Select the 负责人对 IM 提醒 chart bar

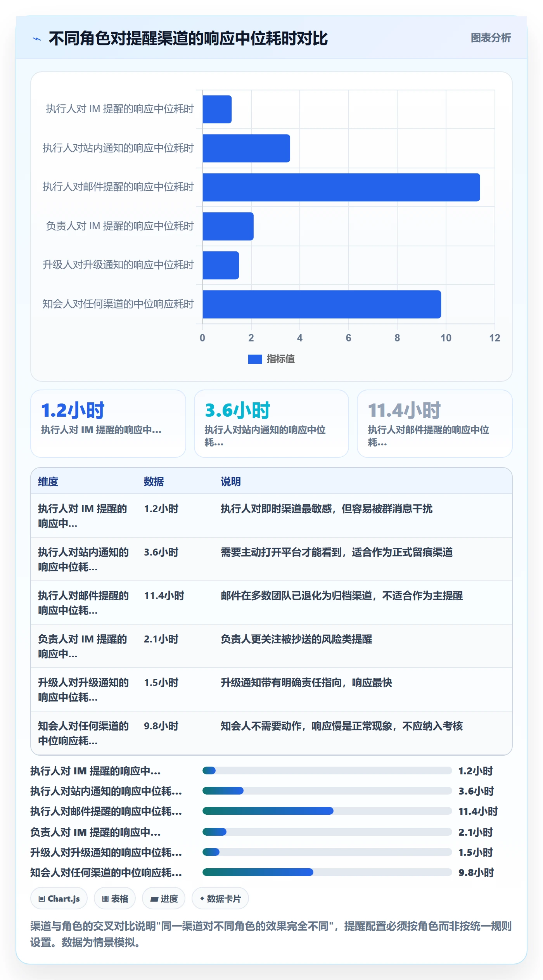coord(228,226)
